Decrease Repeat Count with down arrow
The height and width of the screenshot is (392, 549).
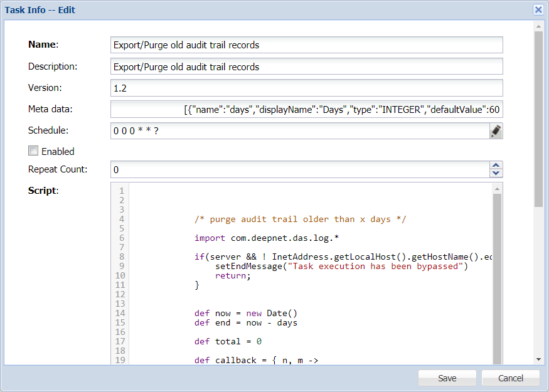point(496,173)
